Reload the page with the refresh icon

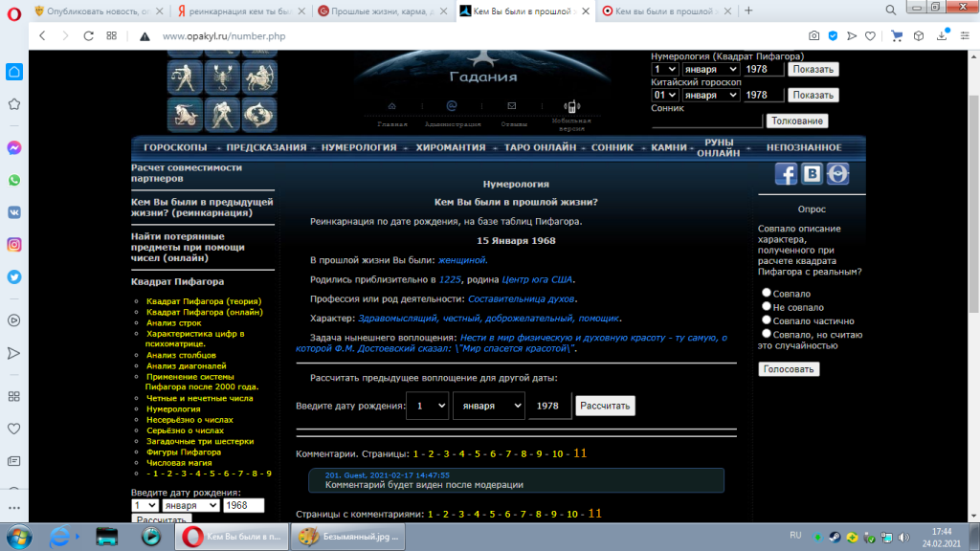pos(88,35)
